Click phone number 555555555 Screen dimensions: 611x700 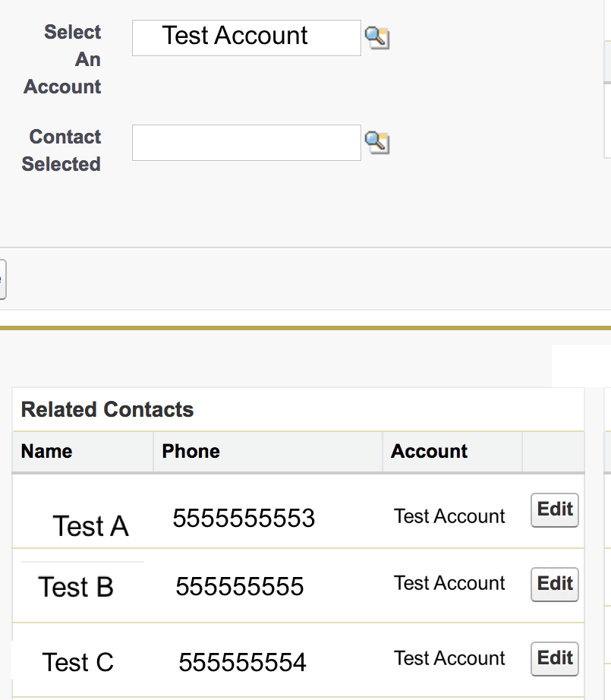[x=240, y=586]
